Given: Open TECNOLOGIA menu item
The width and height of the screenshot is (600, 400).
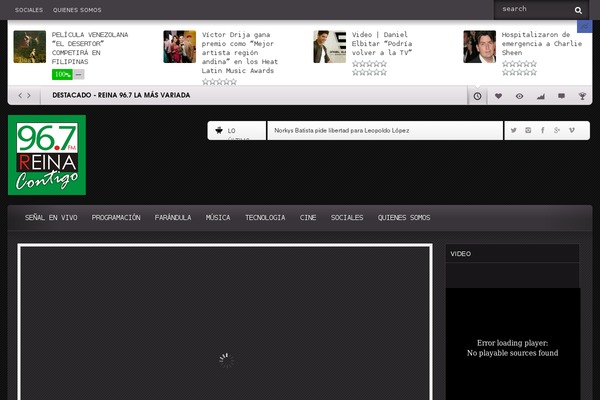Looking at the screenshot, I should (265, 217).
